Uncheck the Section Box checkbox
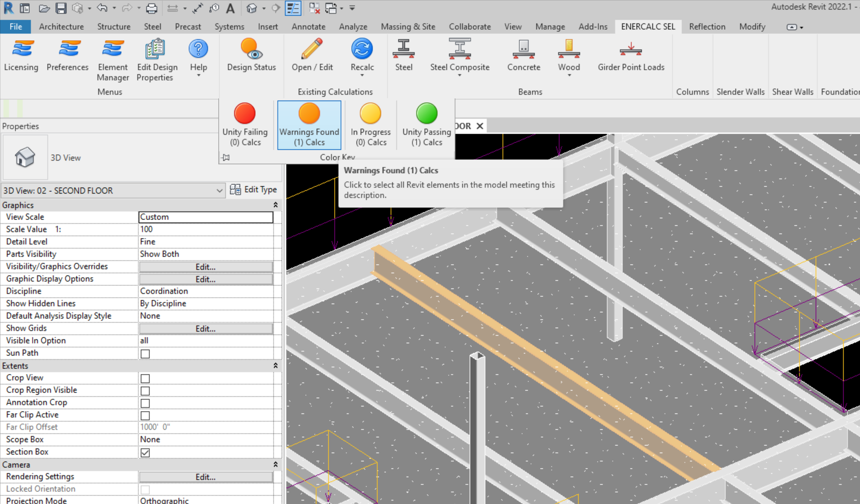Screen dimensions: 860x504 tap(145, 453)
